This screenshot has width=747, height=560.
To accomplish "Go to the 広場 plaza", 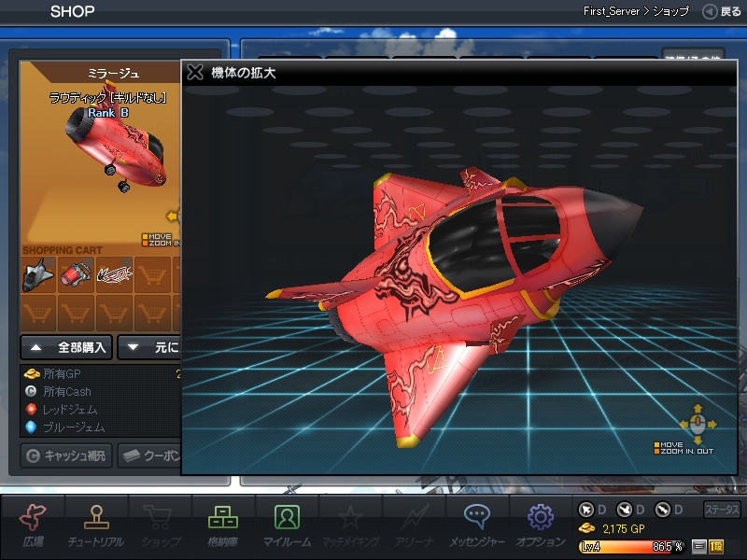I will click(34, 525).
